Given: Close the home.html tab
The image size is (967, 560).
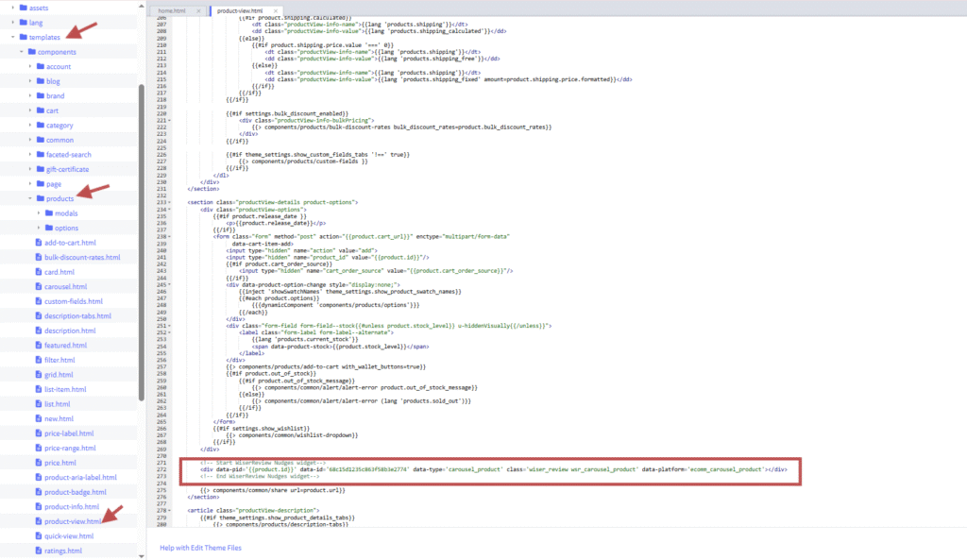Looking at the screenshot, I should tap(198, 10).
